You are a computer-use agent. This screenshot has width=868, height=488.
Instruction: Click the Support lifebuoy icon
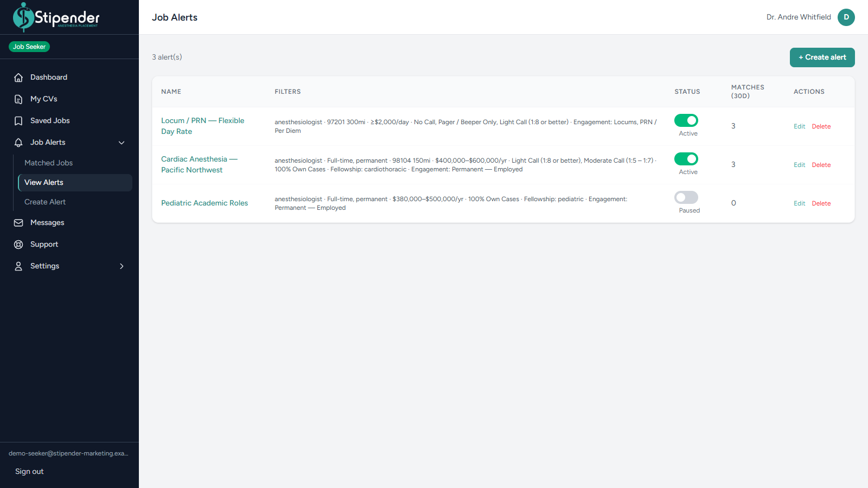pos(18,245)
